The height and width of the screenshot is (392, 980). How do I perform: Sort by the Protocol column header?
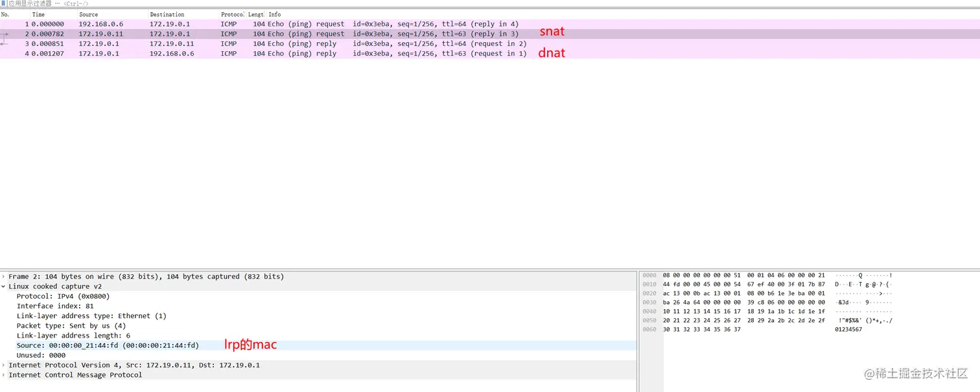pos(232,14)
